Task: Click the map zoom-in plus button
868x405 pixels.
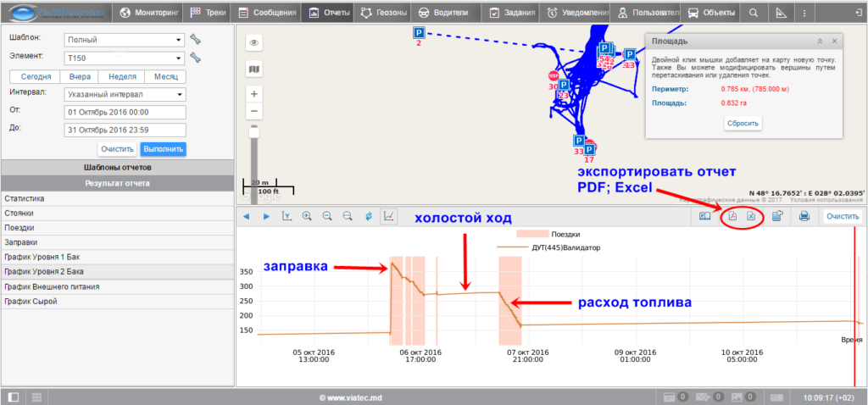Action: tap(253, 93)
